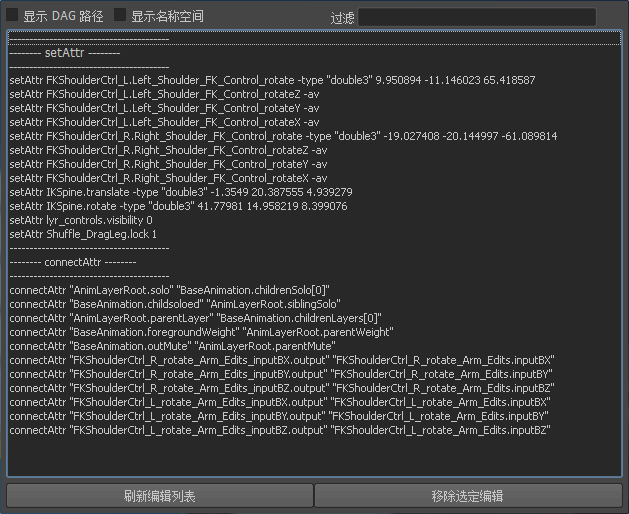Screen dimensions: 629x514
Task: Select the connectAttr BaseAnimation.foregroundWeight entry
Action: pyautogui.click(x=201, y=332)
